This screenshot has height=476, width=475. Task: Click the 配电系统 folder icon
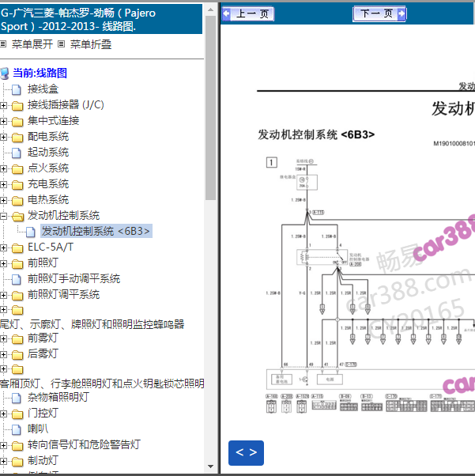pos(17,138)
